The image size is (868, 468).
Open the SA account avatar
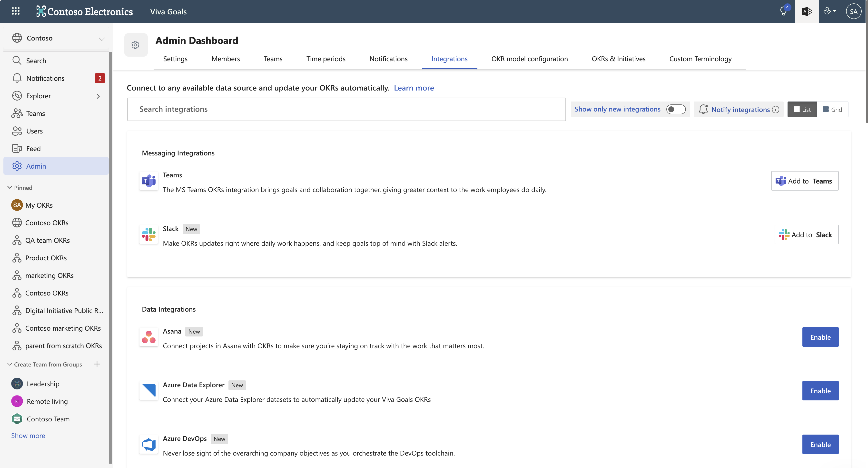pyautogui.click(x=854, y=11)
